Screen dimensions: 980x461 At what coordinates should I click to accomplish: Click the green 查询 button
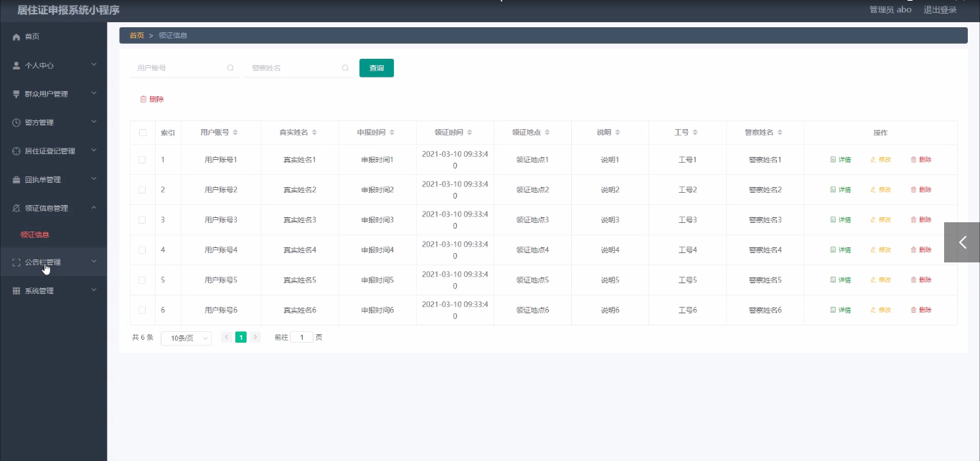[x=377, y=68]
